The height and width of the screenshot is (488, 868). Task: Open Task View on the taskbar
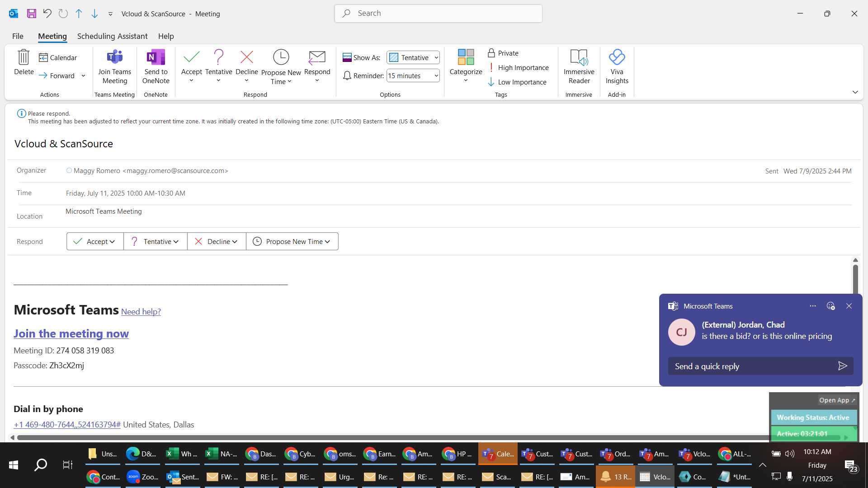(x=67, y=465)
